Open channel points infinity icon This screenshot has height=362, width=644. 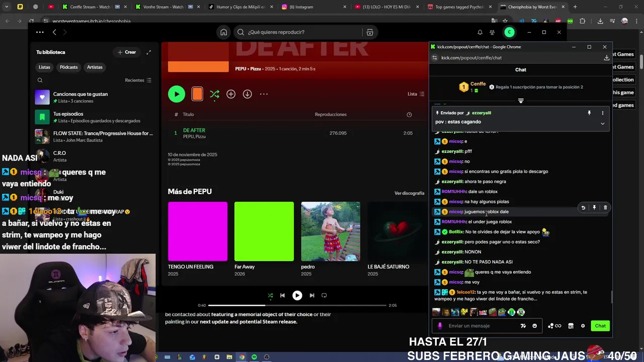point(554,326)
